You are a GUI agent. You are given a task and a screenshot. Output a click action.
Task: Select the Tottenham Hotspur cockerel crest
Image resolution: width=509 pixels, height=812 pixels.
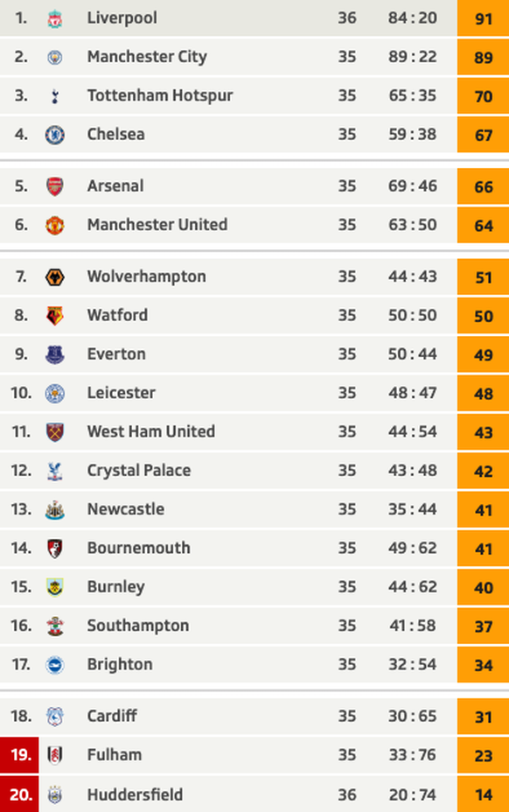tap(55, 95)
